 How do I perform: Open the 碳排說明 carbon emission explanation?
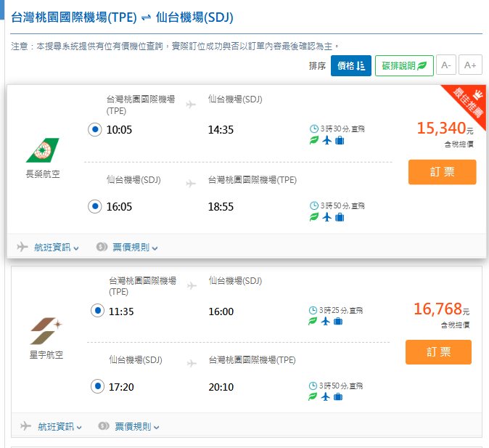(404, 65)
